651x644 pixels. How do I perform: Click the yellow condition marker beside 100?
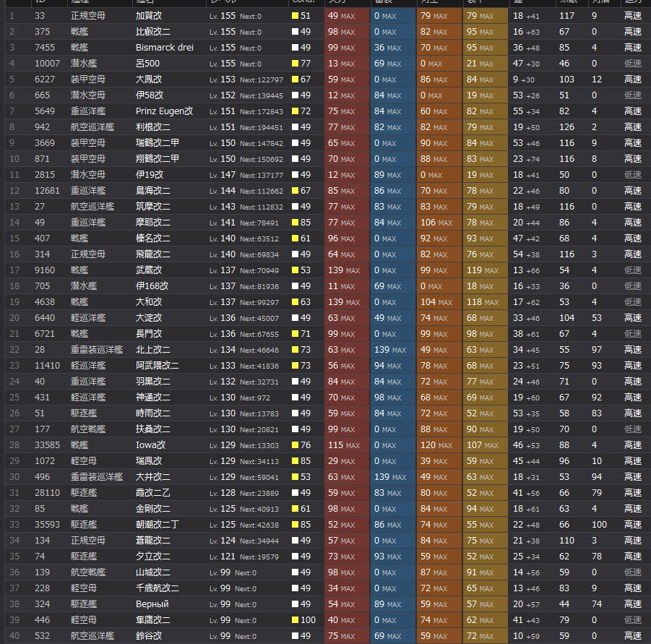point(296,620)
